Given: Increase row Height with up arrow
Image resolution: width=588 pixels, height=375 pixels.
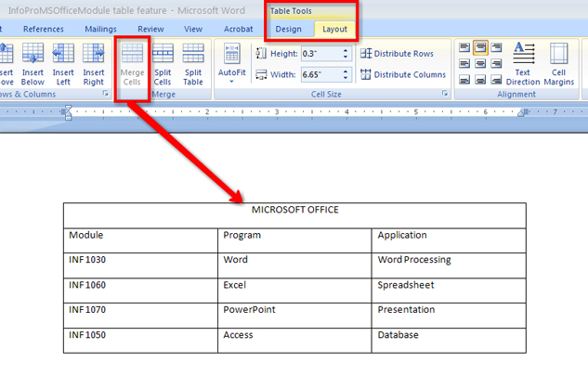Looking at the screenshot, I should (346, 50).
